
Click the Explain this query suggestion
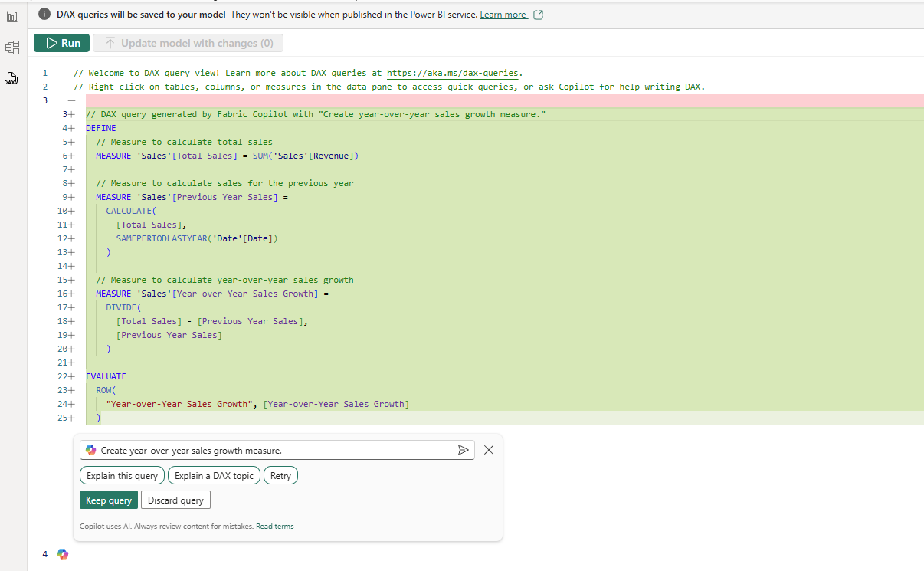point(122,476)
